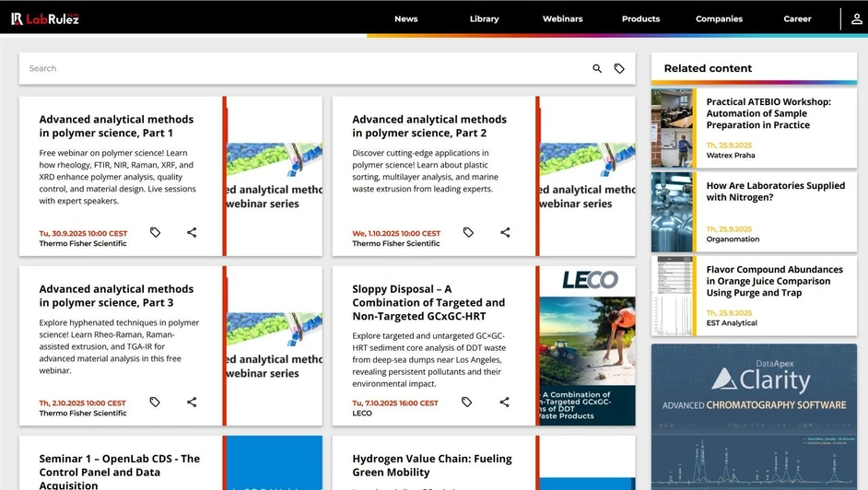Image resolution: width=868 pixels, height=490 pixels.
Task: Open Advanced analytical methods Part 3 title
Action: click(x=116, y=296)
